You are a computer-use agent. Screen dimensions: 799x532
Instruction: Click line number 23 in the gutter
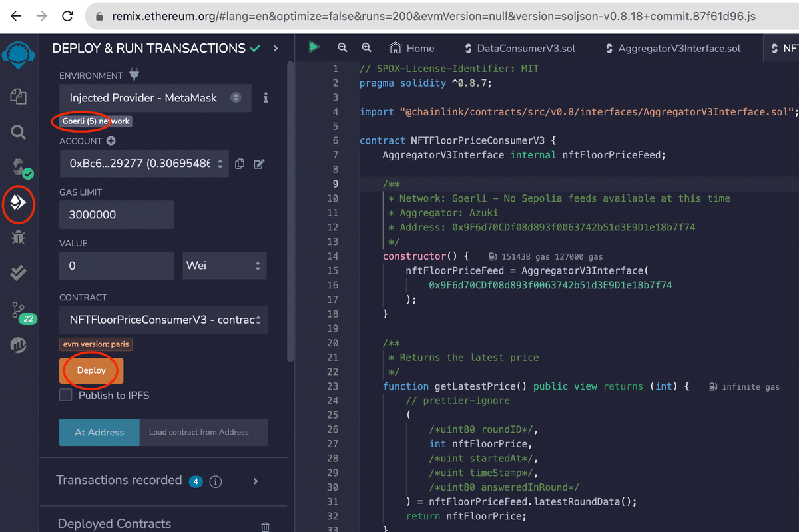tap(332, 386)
